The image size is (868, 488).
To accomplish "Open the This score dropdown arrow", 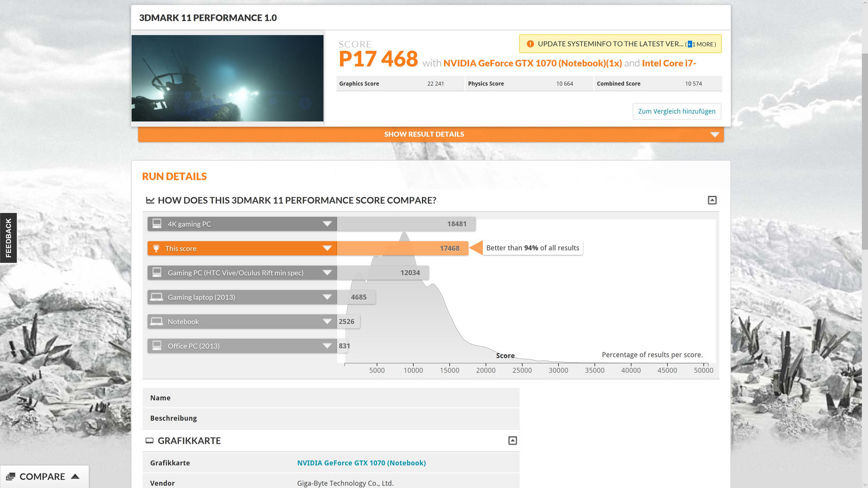I will click(x=327, y=248).
